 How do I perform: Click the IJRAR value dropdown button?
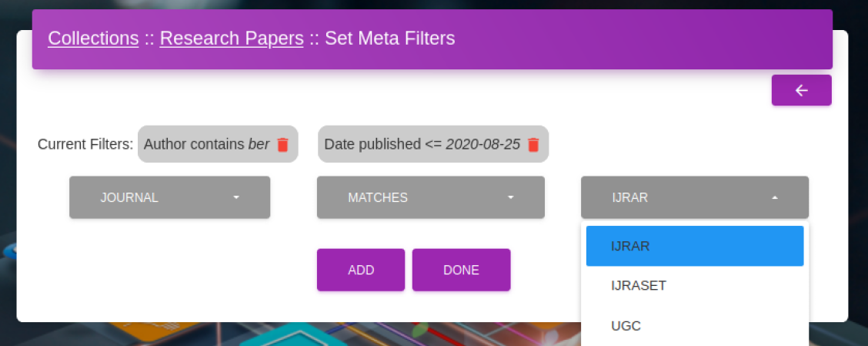695,197
